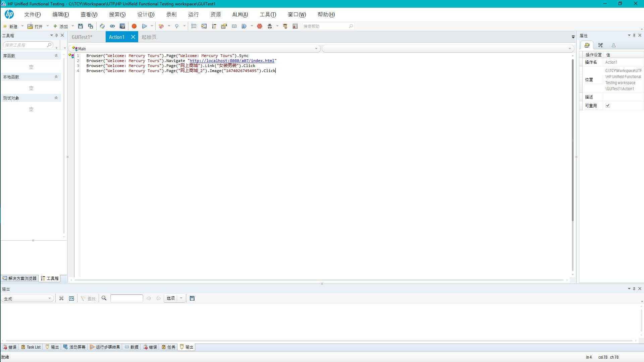Click the HP logo icon
The width and height of the screenshot is (644, 362).
pos(9,14)
